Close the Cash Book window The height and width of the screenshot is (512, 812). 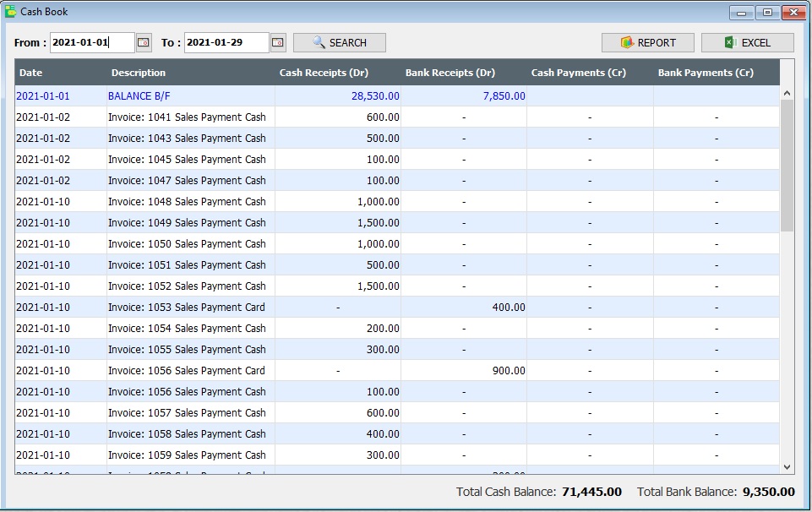click(793, 13)
